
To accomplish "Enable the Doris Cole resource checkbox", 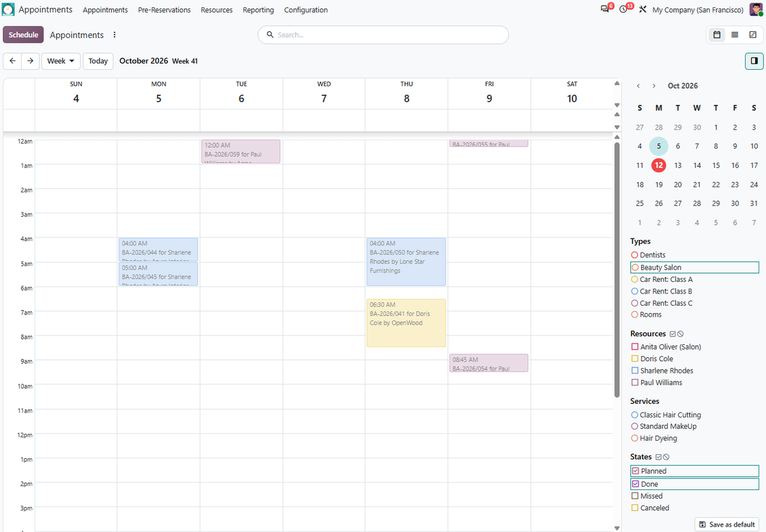I will click(x=635, y=359).
